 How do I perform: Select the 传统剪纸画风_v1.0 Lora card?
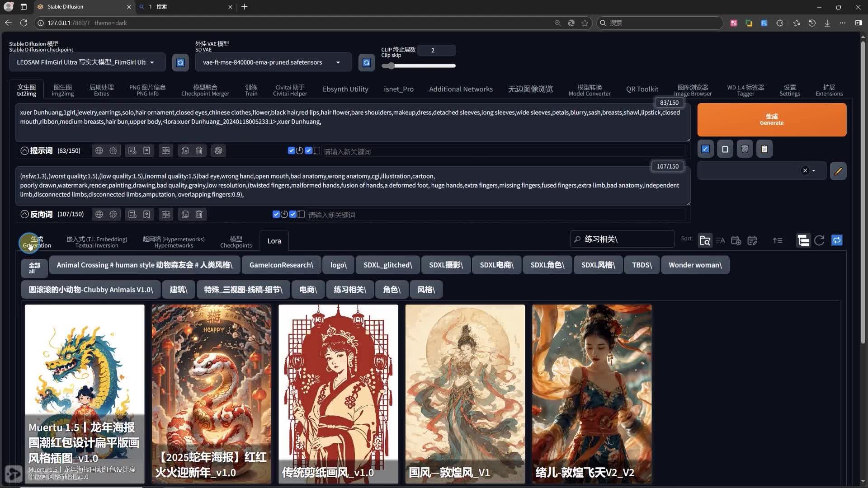click(x=338, y=394)
